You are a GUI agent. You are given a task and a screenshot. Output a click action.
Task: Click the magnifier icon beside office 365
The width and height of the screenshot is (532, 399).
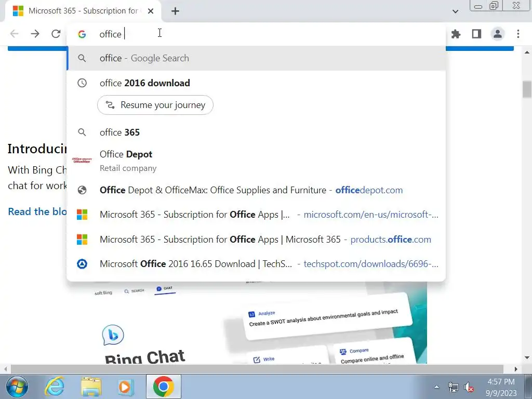(x=82, y=132)
